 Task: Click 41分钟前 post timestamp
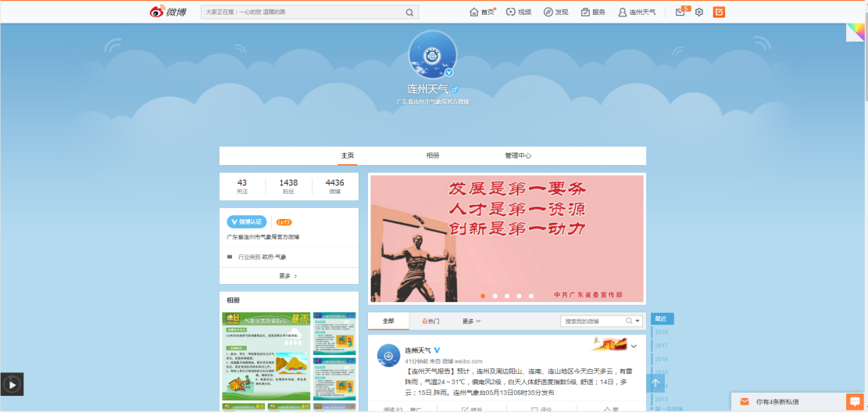point(416,361)
